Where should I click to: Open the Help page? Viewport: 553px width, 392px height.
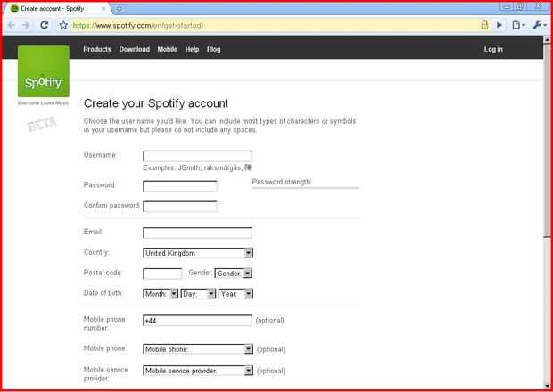click(x=192, y=49)
